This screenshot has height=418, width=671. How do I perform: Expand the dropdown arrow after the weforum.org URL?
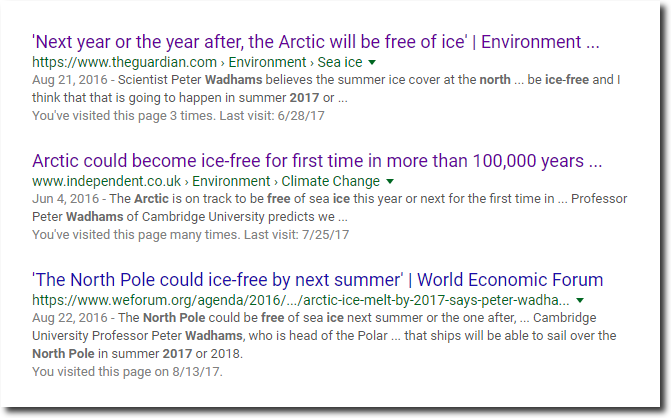[x=580, y=300]
